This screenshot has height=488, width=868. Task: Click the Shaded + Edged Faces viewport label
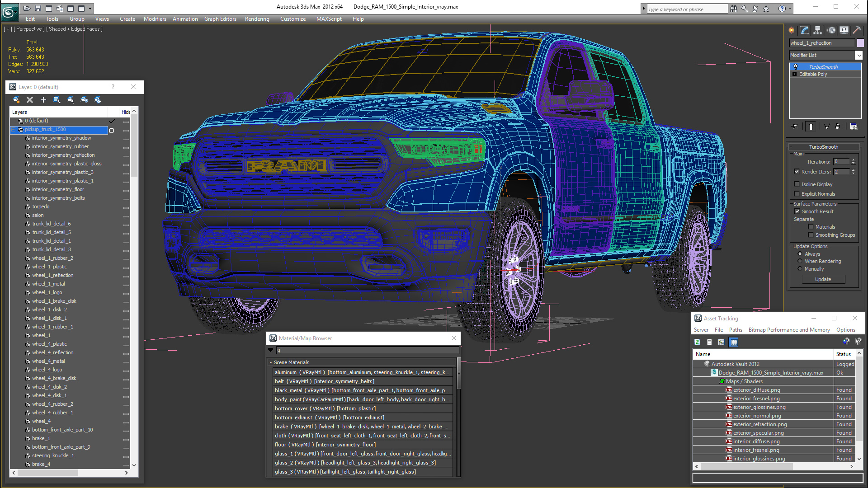pyautogui.click(x=75, y=29)
